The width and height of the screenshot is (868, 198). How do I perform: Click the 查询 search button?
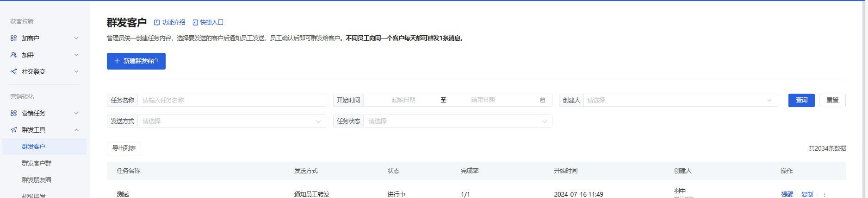pos(801,100)
